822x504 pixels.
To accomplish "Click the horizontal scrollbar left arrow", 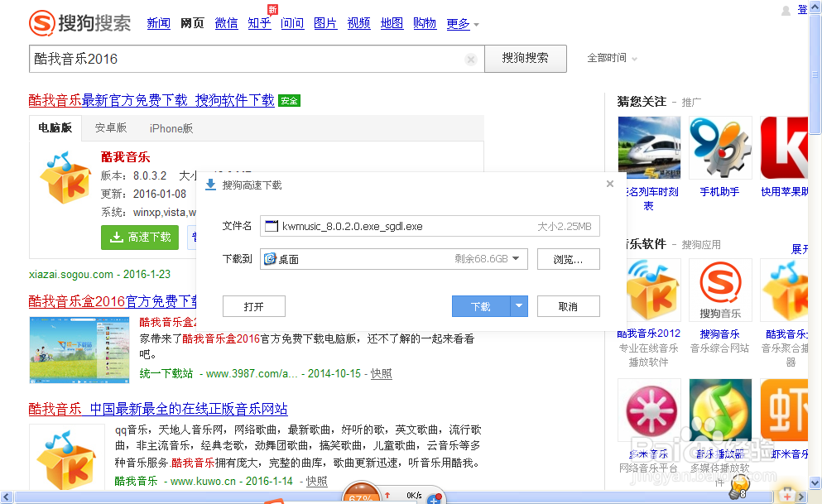I will pyautogui.click(x=7, y=497).
